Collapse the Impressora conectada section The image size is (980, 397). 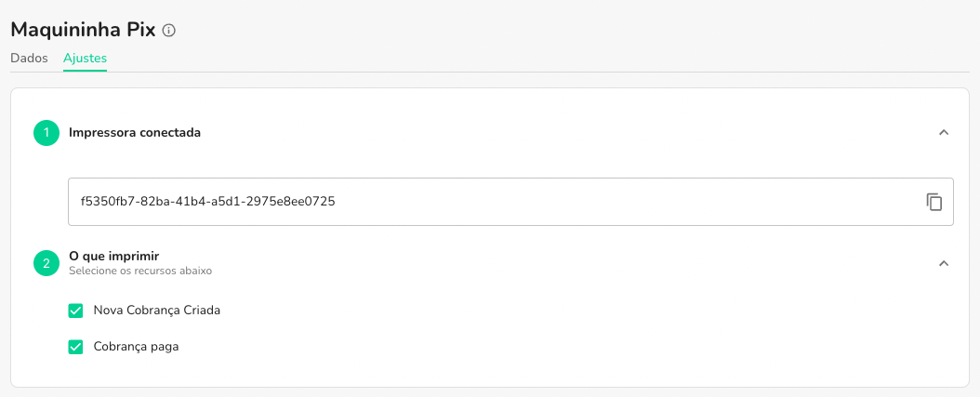[x=944, y=133]
